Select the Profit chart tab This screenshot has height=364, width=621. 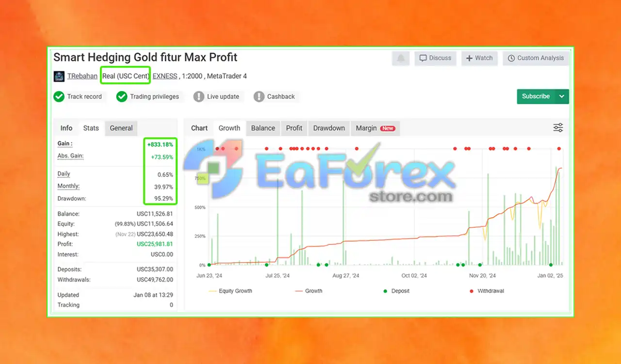pyautogui.click(x=294, y=128)
